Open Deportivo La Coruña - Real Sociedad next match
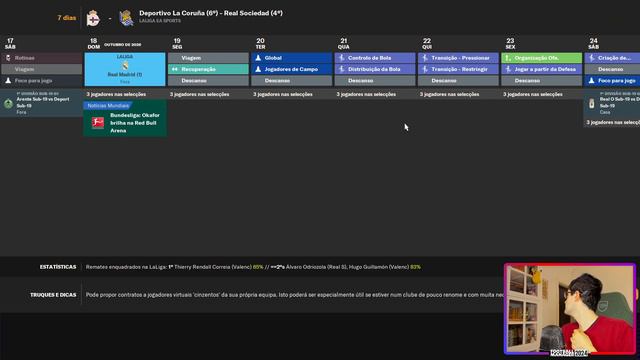 pos(211,13)
